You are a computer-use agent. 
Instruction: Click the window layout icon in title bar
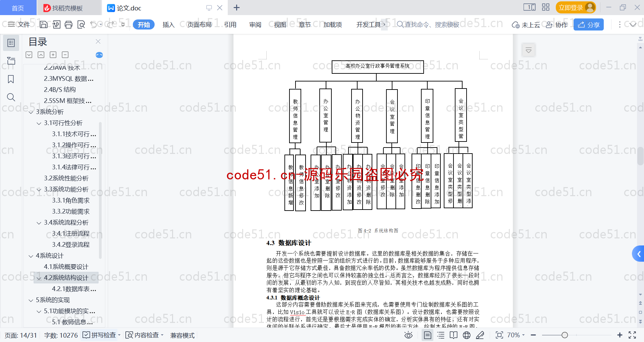tap(529, 7)
